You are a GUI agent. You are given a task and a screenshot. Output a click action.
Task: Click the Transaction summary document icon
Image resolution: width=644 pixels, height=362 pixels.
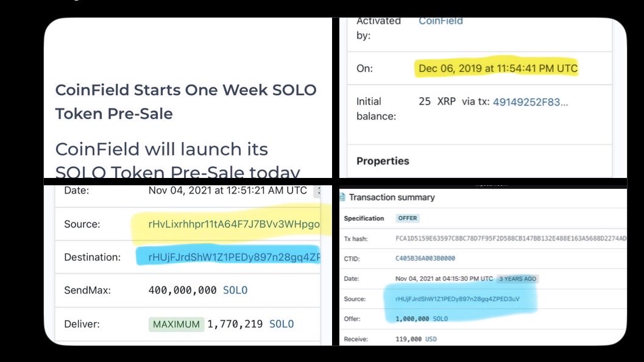coord(343,197)
